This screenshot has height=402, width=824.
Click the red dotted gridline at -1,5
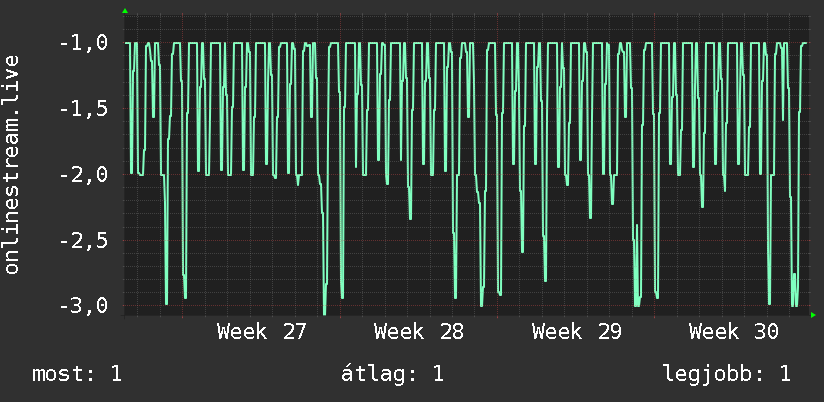(468, 109)
